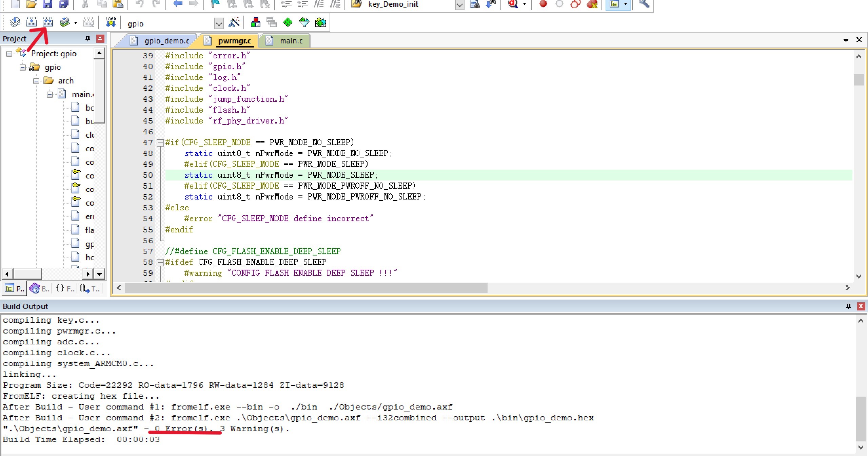The width and height of the screenshot is (868, 456).
Task: Open Select Software Packs icon
Action: (304, 22)
